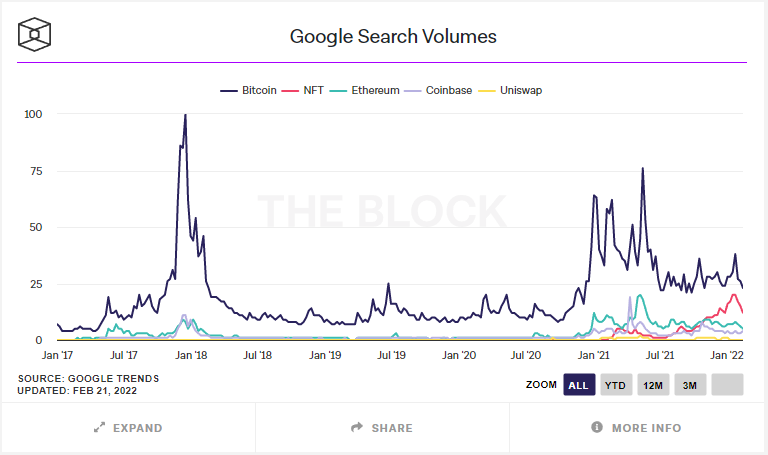Click the Jan '21 axis label
This screenshot has height=455, width=768.
pos(593,355)
